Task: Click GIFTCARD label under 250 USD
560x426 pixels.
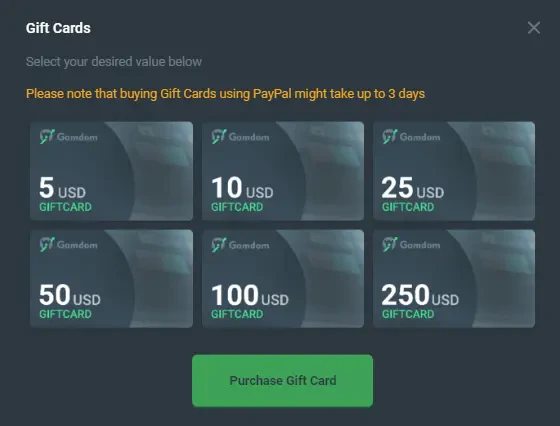Action: point(408,314)
